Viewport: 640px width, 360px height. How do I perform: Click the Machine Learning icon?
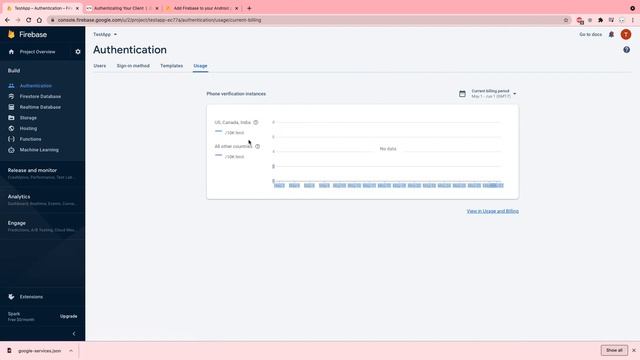pyautogui.click(x=11, y=150)
